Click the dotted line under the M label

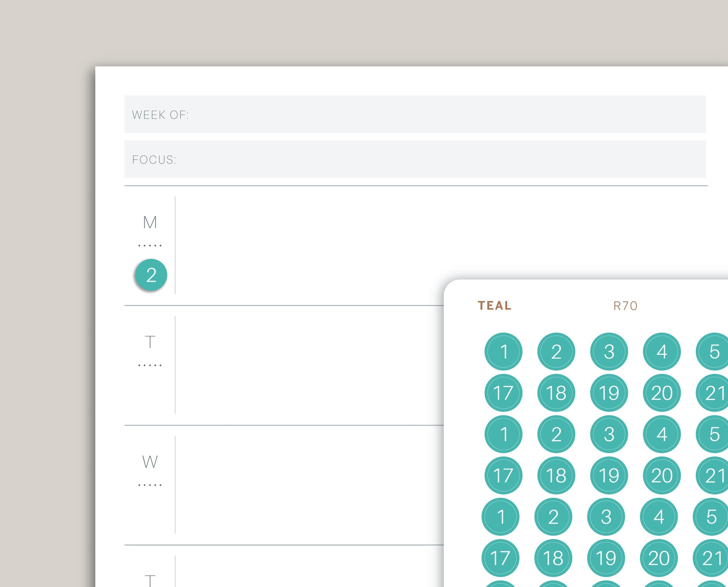coord(150,246)
